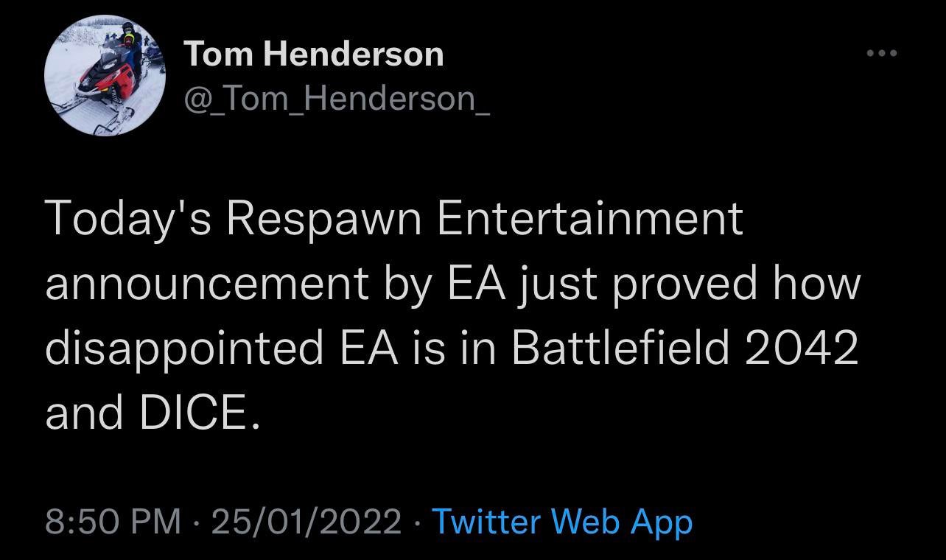Image resolution: width=946 pixels, height=560 pixels.
Task: Click the words "Respawn Entertainment" in tweet
Action: 485,220
